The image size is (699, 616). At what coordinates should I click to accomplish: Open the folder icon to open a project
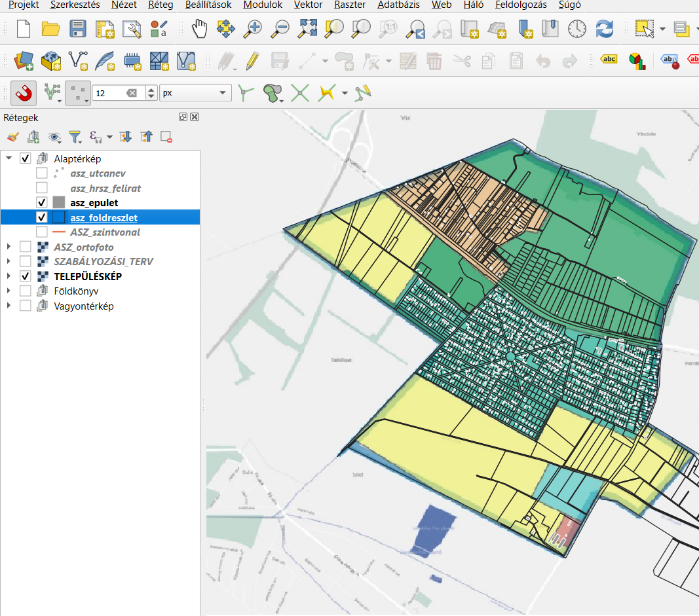click(x=50, y=28)
